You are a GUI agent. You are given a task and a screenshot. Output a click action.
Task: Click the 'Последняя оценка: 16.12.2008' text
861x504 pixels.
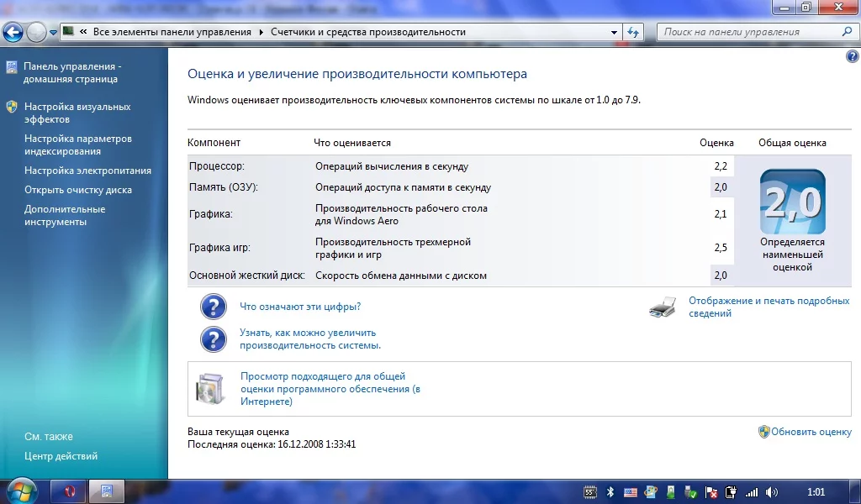tap(272, 444)
